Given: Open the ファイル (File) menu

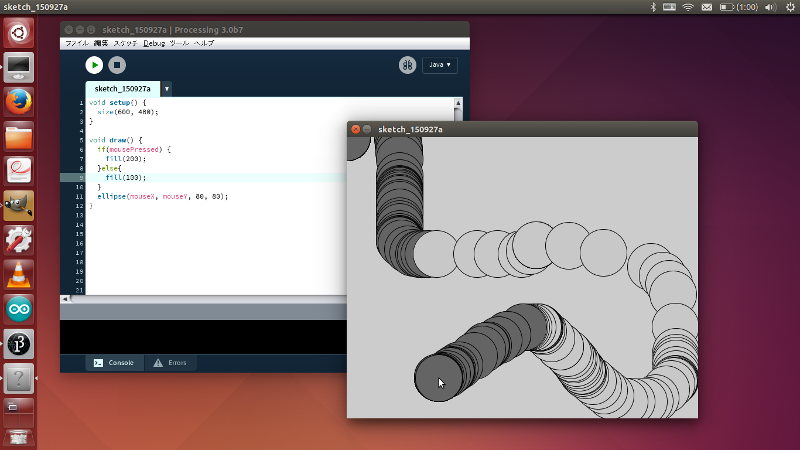Looking at the screenshot, I should (77, 43).
